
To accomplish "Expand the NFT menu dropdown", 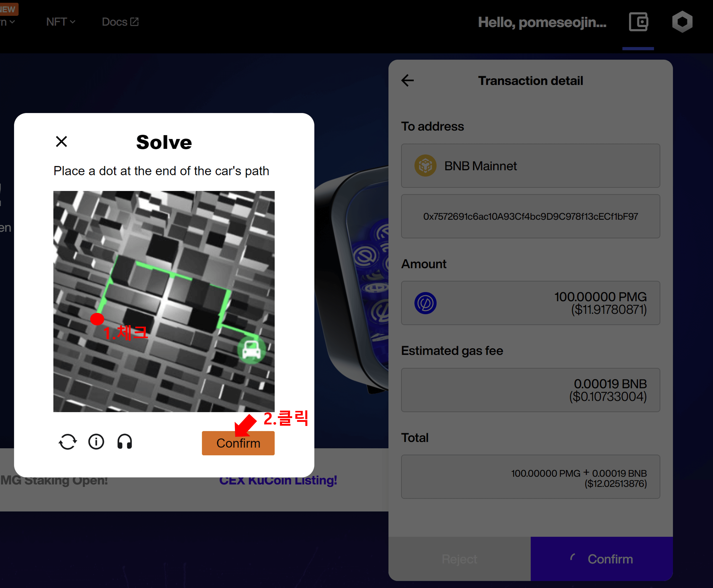I will point(60,22).
